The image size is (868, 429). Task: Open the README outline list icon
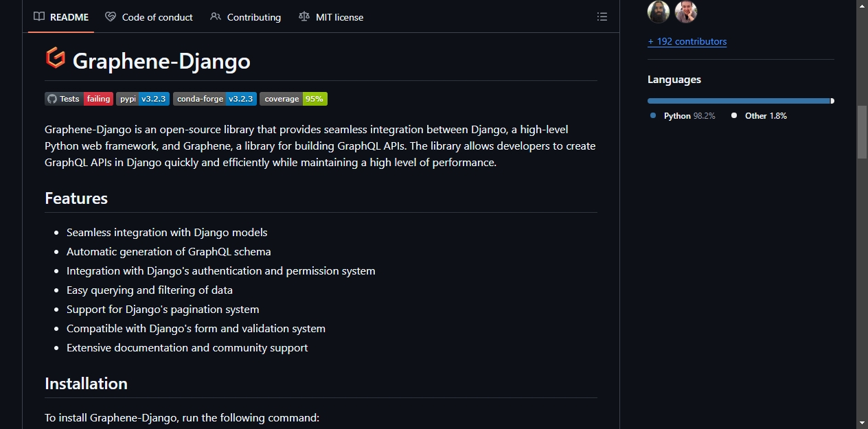pos(602,17)
